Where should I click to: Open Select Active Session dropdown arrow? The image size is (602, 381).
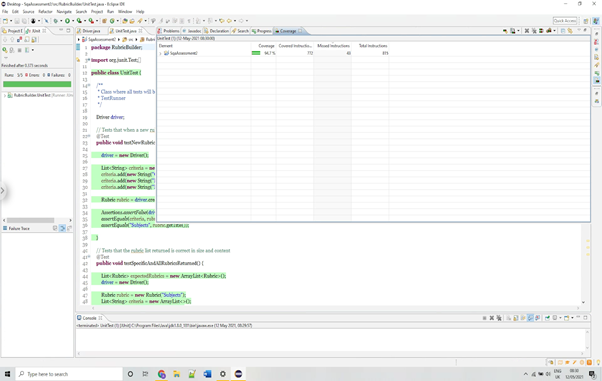[554, 31]
